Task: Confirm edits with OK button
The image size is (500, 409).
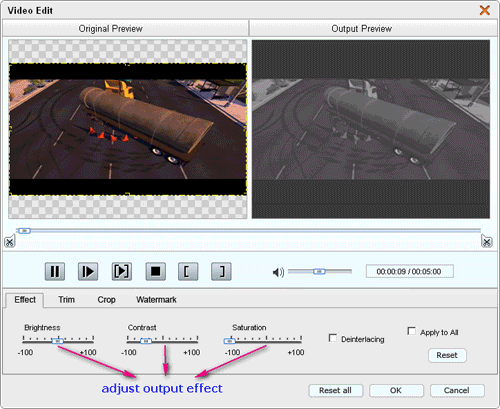Action: click(396, 390)
